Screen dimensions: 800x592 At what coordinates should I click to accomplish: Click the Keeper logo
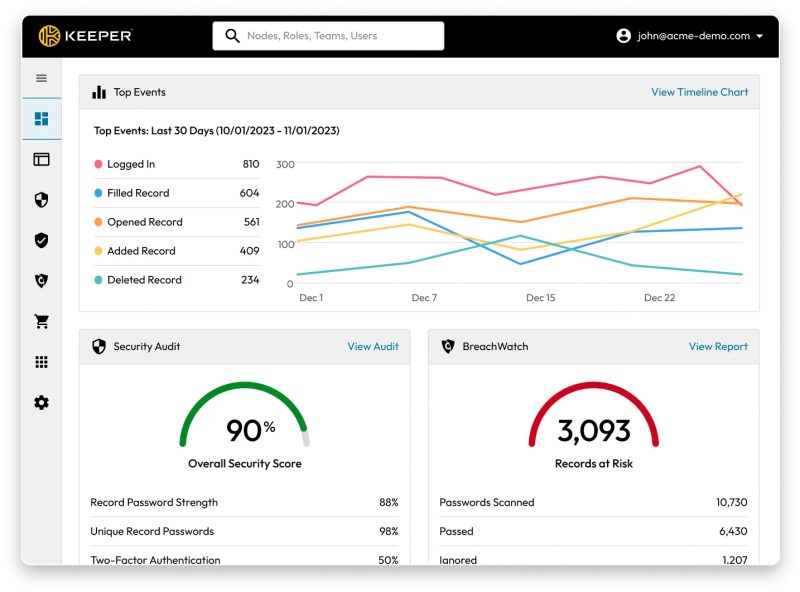pos(85,36)
